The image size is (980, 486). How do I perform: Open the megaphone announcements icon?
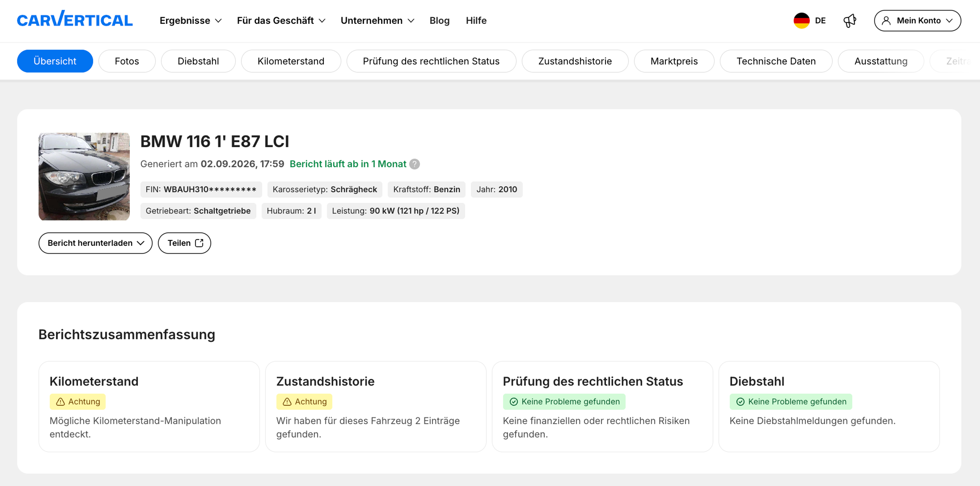[x=850, y=20]
